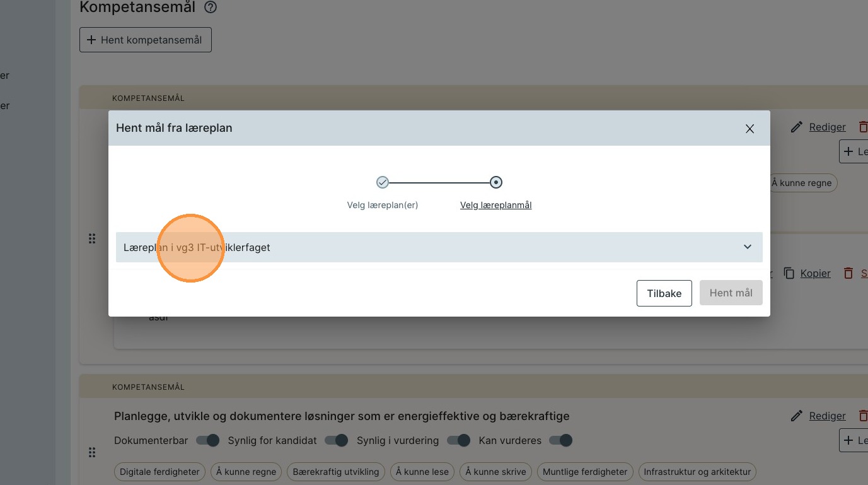Close the Hent mål fra læreplan dialog
The image size is (868, 485).
pos(749,129)
